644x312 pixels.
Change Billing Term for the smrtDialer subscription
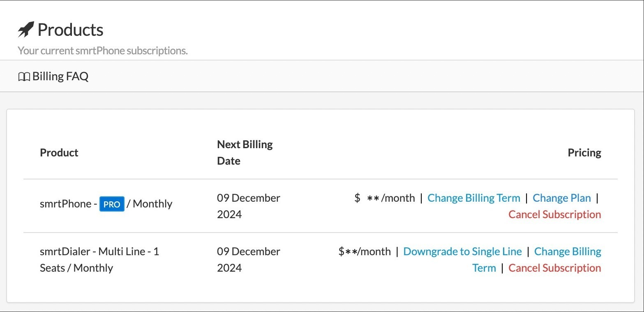(567, 251)
